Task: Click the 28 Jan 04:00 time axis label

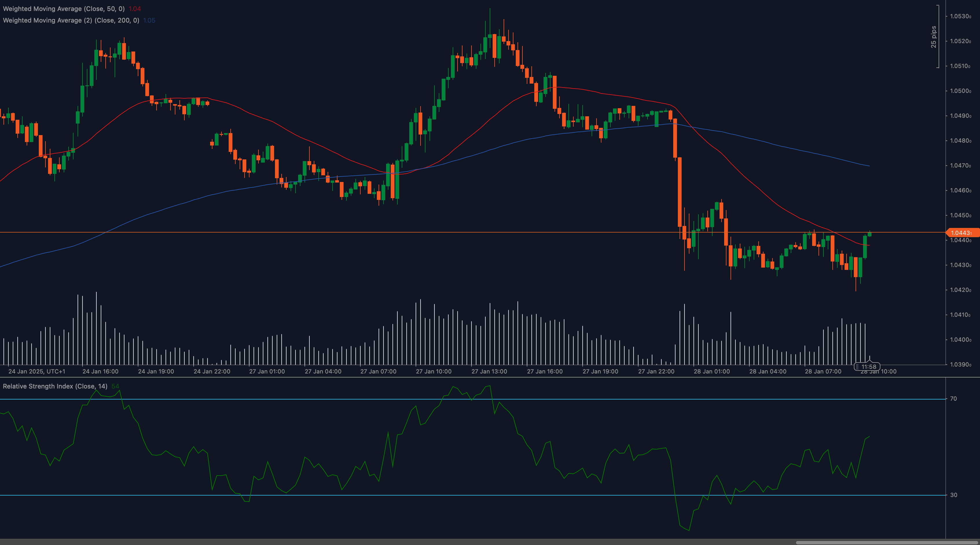Action: pos(768,371)
